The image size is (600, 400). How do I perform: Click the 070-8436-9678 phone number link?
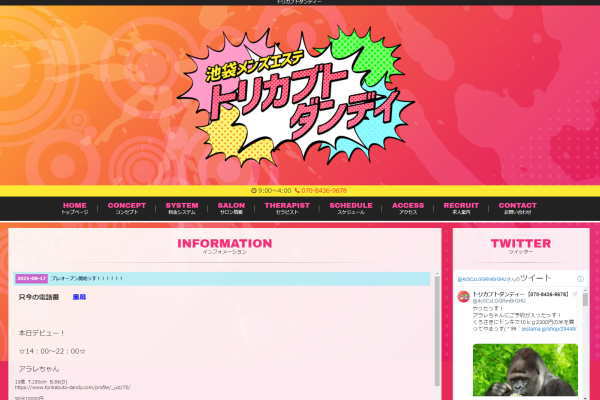click(x=324, y=190)
